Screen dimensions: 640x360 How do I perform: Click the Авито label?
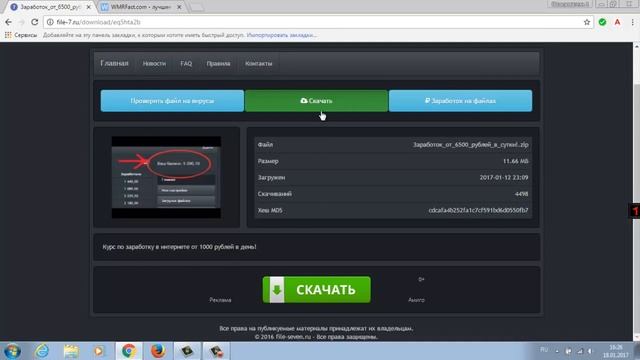[x=416, y=300]
